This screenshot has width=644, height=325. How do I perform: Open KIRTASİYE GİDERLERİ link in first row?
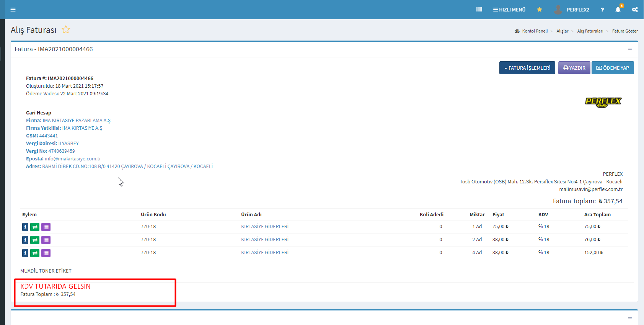(x=265, y=227)
